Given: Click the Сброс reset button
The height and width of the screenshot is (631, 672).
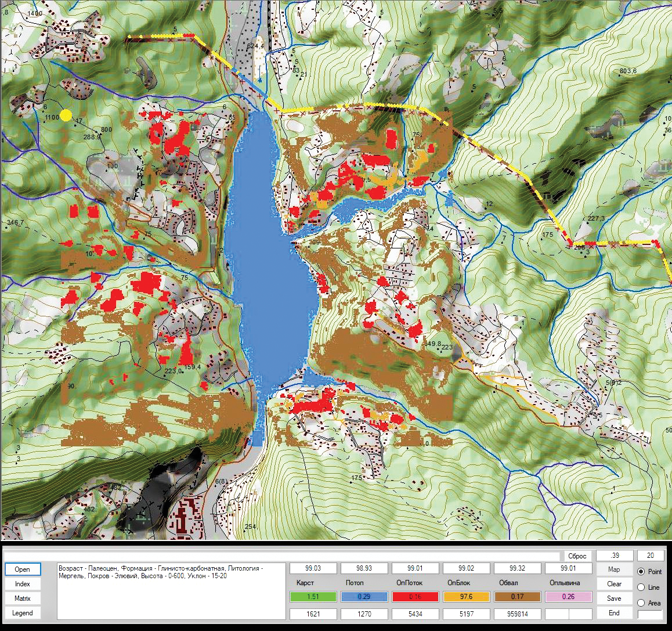Looking at the screenshot, I should pyautogui.click(x=577, y=556).
